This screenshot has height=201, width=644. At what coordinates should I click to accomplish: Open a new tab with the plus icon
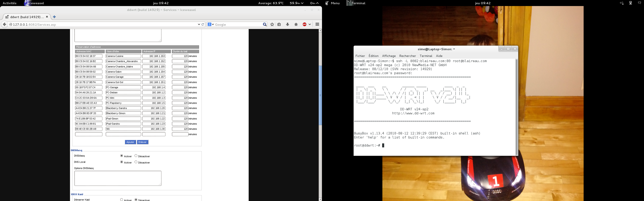click(54, 17)
